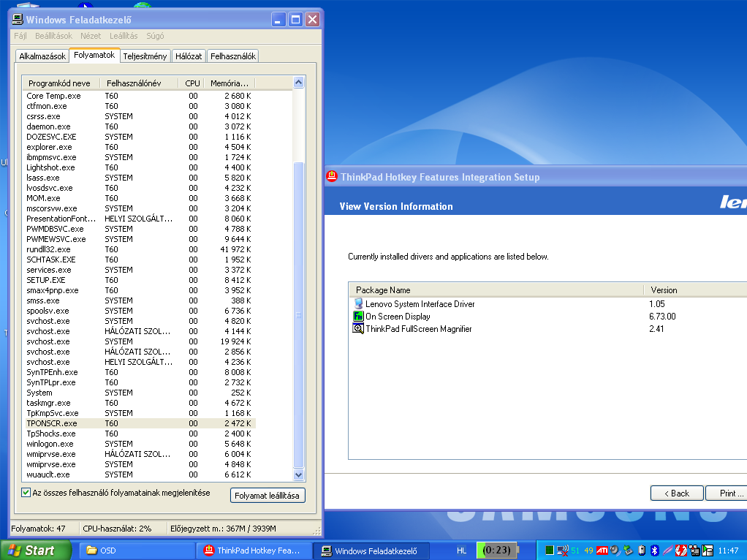Open the ATI tray icon

click(602, 550)
